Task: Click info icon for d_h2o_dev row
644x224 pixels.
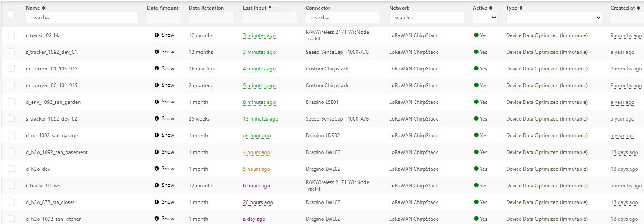Action: pyautogui.click(x=157, y=169)
